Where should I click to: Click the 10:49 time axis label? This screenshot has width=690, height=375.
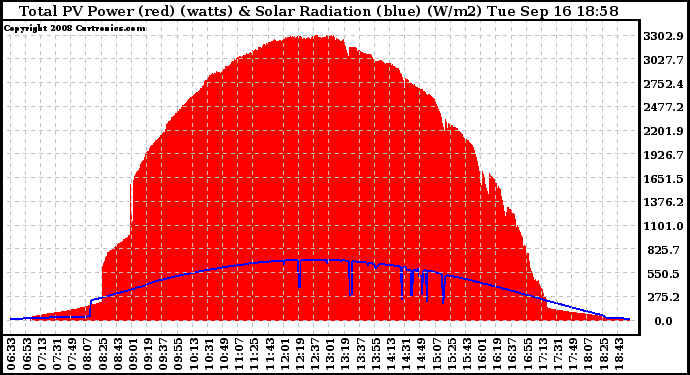click(x=223, y=353)
